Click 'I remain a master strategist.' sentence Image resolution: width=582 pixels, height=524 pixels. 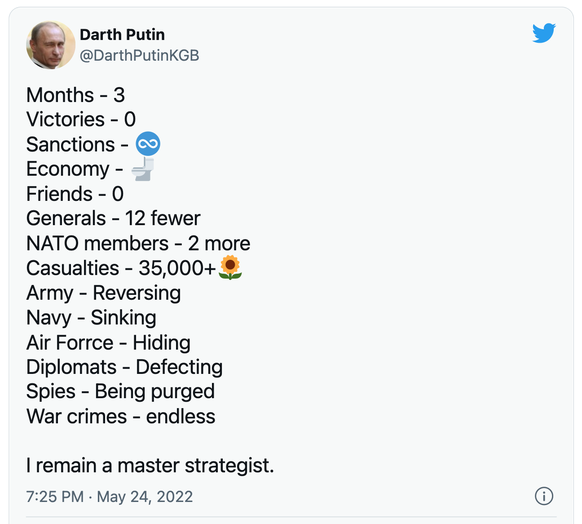coord(150,465)
